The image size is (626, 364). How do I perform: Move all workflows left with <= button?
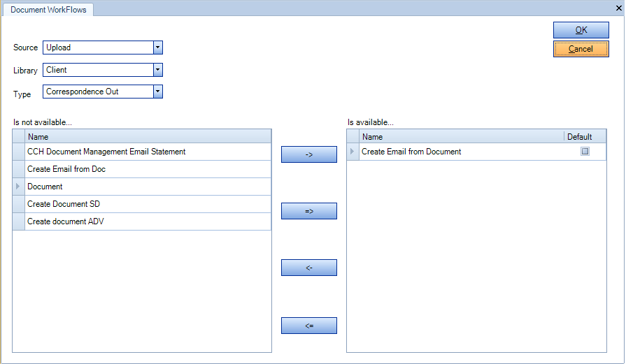tap(309, 326)
